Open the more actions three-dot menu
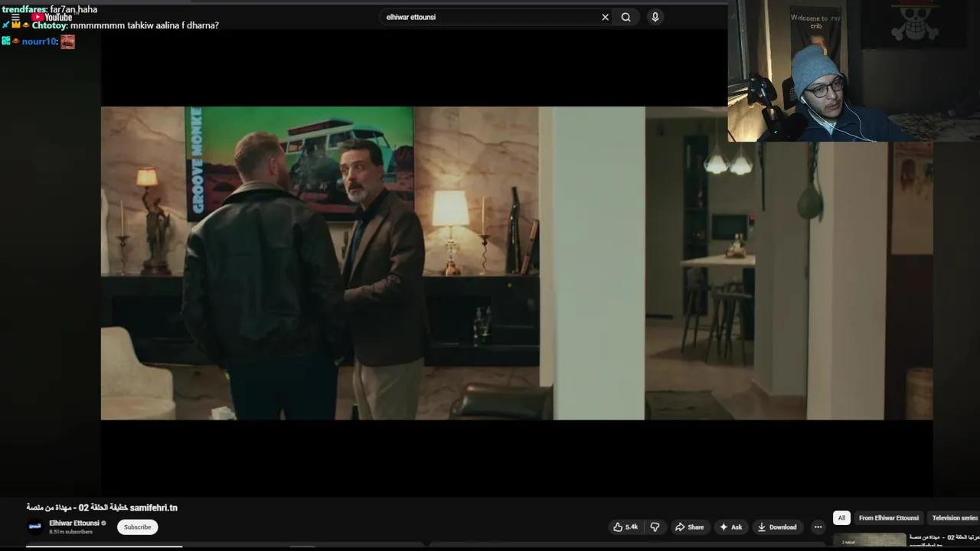The image size is (980, 551). click(818, 527)
